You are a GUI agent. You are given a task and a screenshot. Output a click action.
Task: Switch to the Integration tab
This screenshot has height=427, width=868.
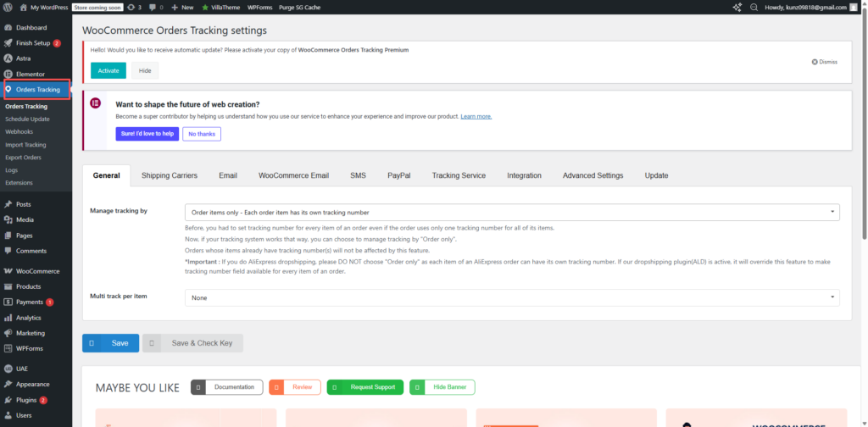[x=524, y=175]
